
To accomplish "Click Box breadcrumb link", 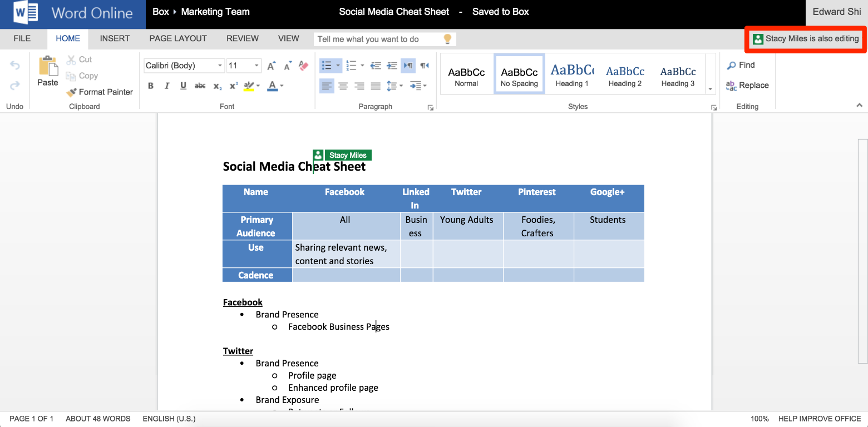I will pos(160,12).
